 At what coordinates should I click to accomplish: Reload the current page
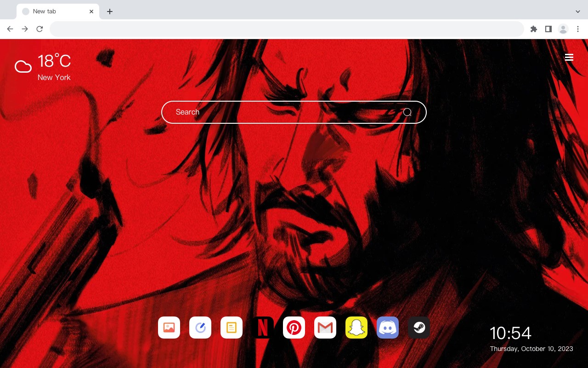pyautogui.click(x=40, y=29)
